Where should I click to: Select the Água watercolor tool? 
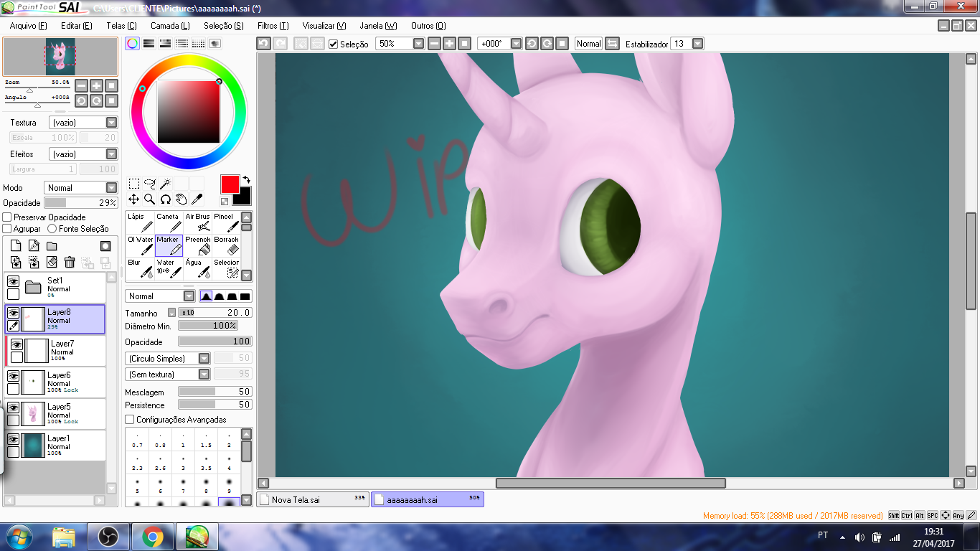[197, 268]
